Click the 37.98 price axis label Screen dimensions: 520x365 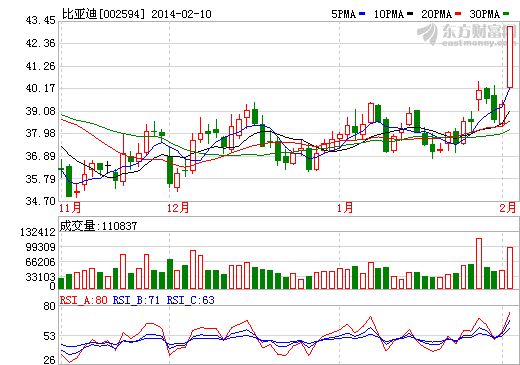click(41, 134)
